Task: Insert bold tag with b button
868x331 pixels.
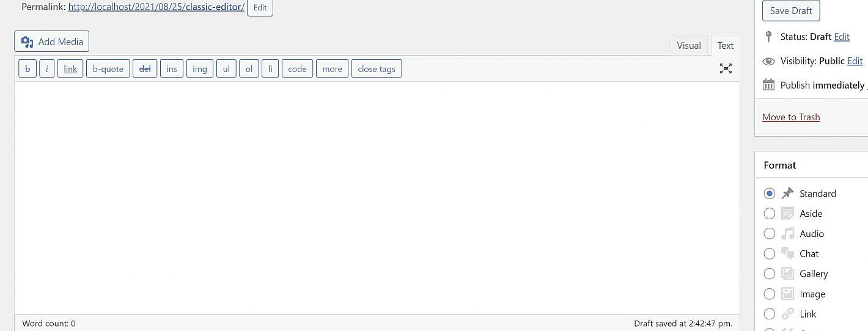Action: pos(28,69)
